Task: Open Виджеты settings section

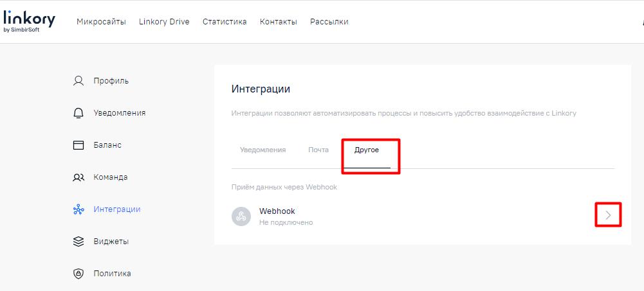Action: click(x=111, y=242)
